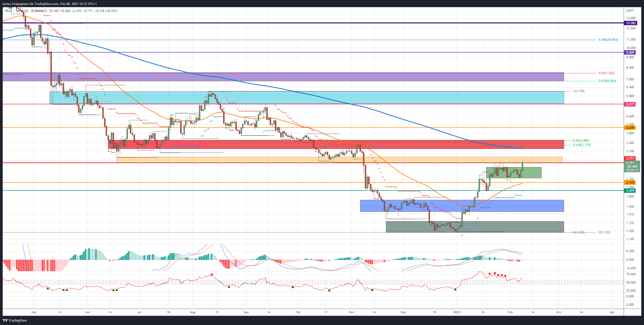644x325 pixels.
Task: Click the current price label 2.711
Action: coord(630,163)
